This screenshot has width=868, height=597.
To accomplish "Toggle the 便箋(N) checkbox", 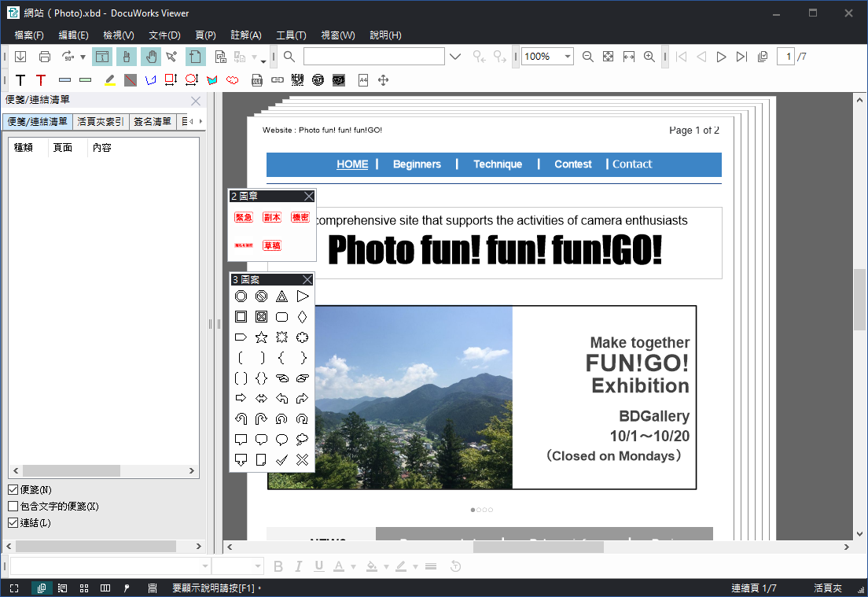I will (x=13, y=489).
